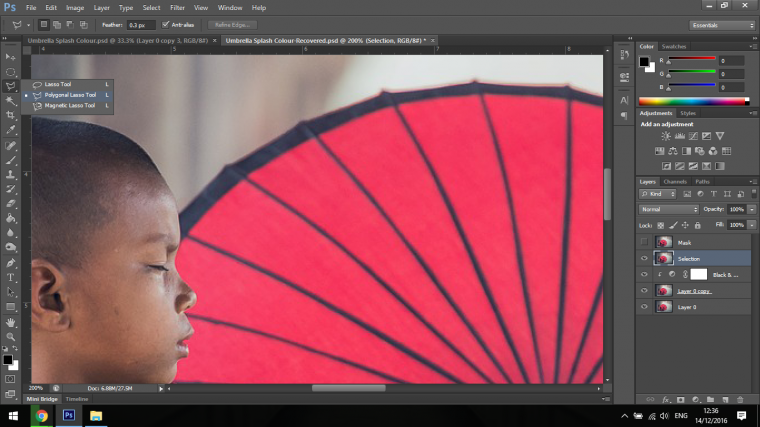Toggle the Anti-alias checkbox
The height and width of the screenshot is (427, 760).
166,25
